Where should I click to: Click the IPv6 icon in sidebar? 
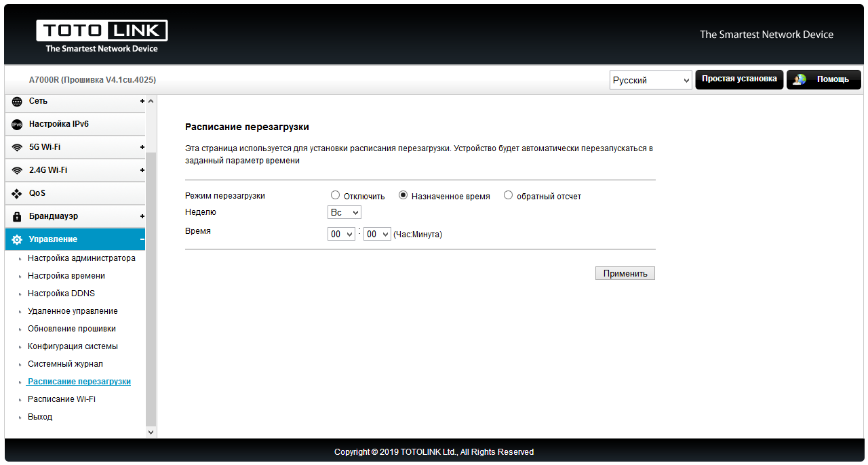[17, 124]
